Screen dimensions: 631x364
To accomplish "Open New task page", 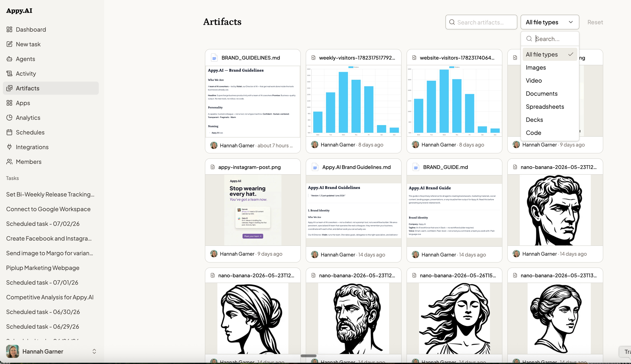I will (51, 44).
